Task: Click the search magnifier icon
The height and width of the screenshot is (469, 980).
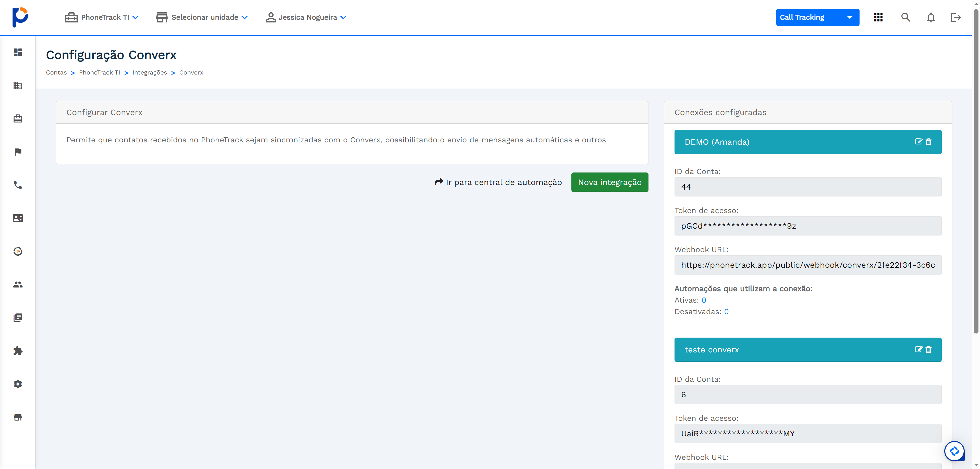Action: (x=905, y=18)
